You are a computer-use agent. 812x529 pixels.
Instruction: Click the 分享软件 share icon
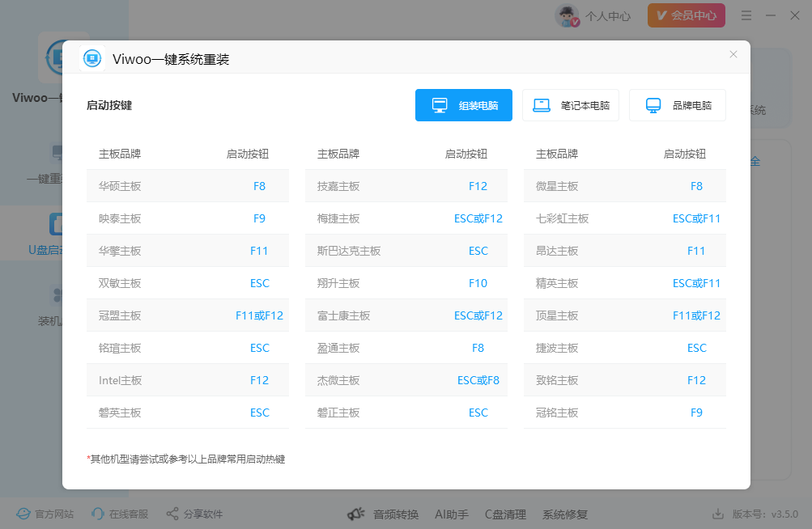tap(172, 514)
